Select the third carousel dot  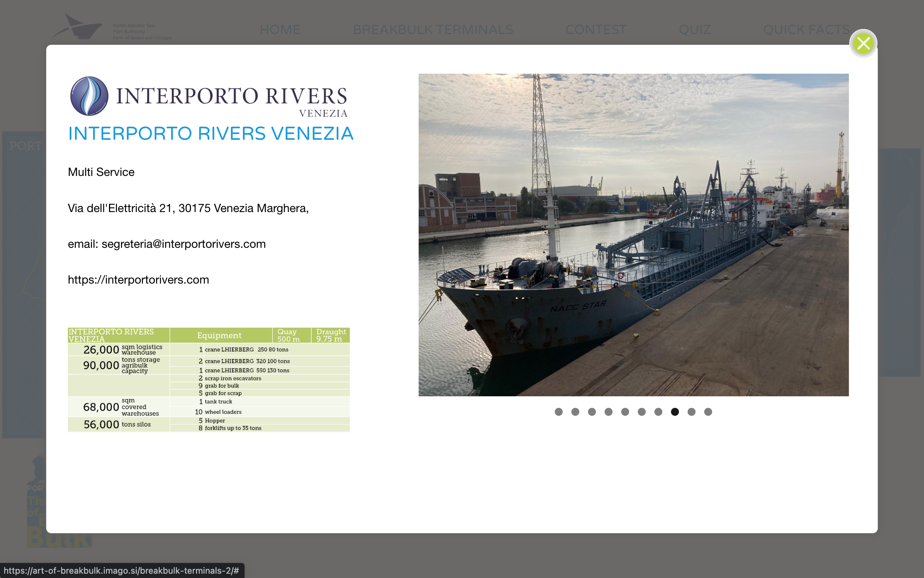coord(592,412)
